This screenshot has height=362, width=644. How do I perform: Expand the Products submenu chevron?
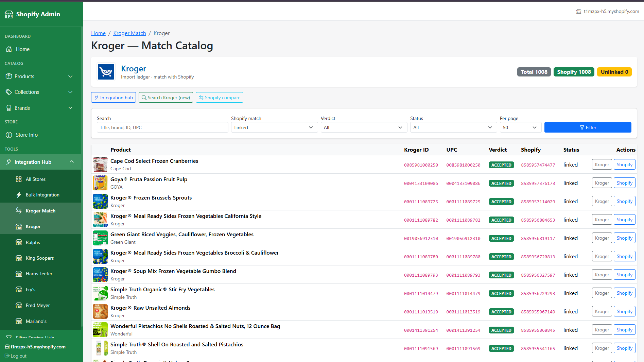(70, 76)
